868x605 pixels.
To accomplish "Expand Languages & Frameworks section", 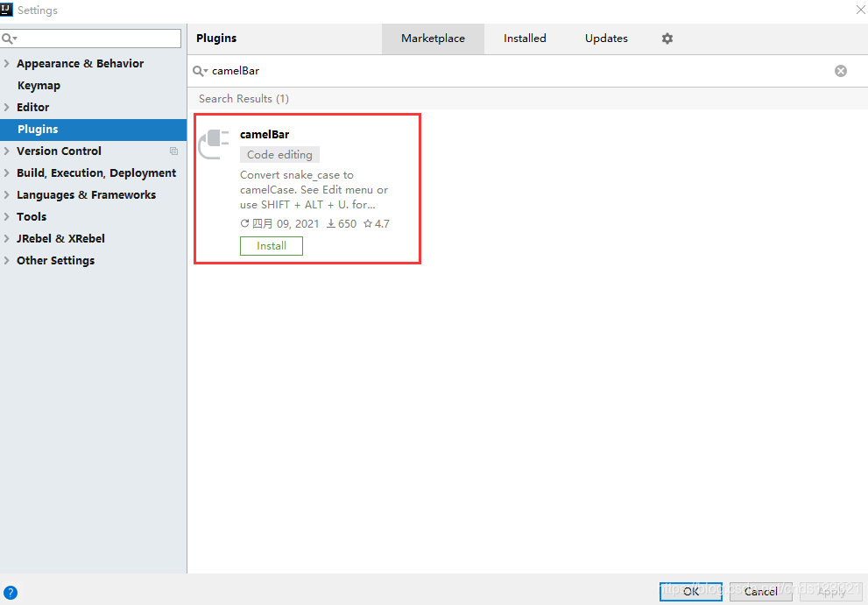I will (x=7, y=195).
